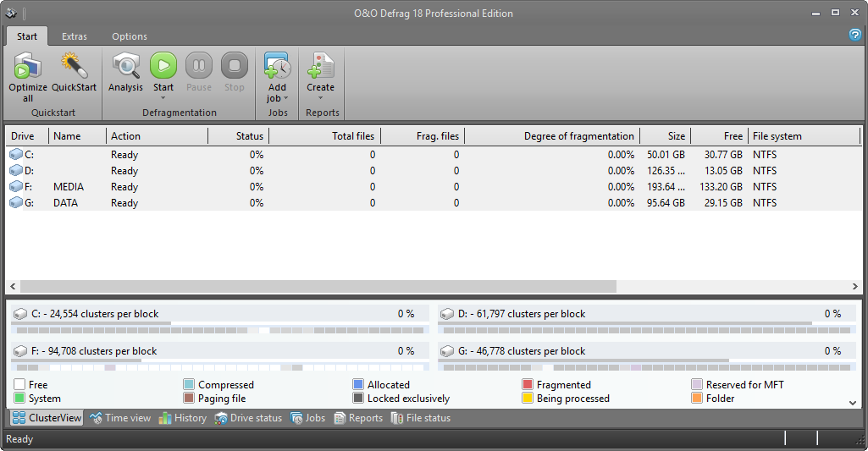Click the Free legend color swatch
Viewport: 868px width, 451px height.
click(19, 384)
